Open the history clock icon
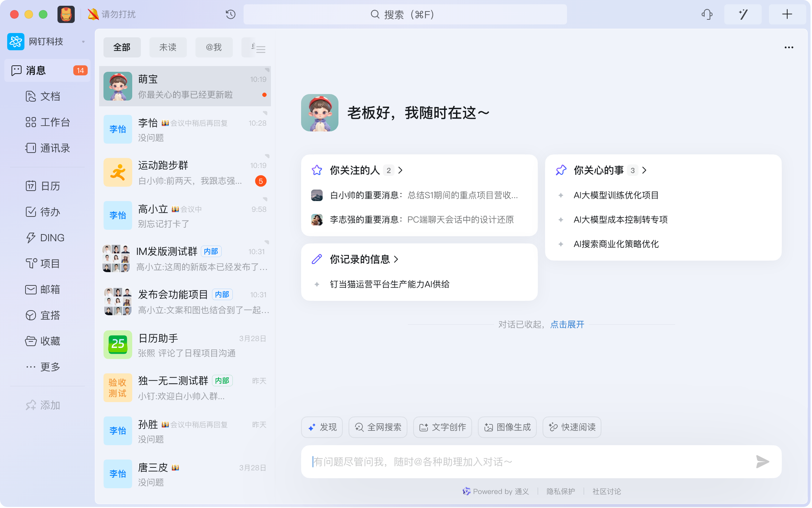 tap(230, 14)
